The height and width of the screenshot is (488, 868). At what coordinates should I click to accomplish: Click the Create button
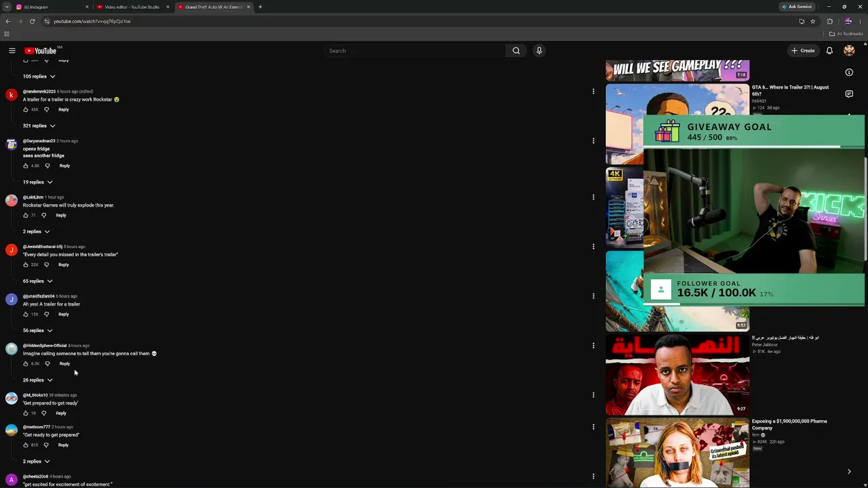coord(803,51)
